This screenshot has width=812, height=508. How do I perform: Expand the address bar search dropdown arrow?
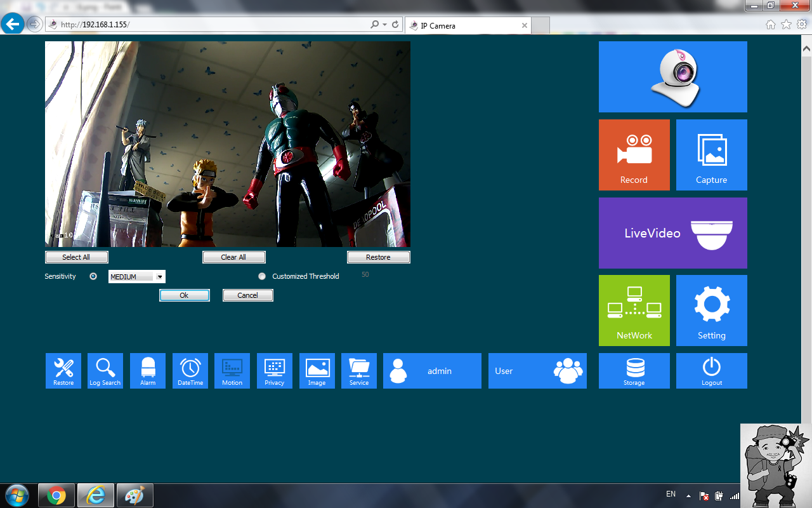pos(384,24)
